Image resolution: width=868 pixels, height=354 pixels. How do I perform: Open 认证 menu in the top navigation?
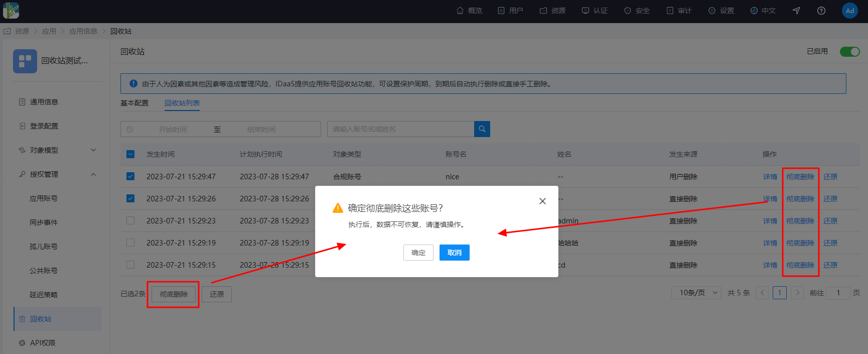point(595,11)
